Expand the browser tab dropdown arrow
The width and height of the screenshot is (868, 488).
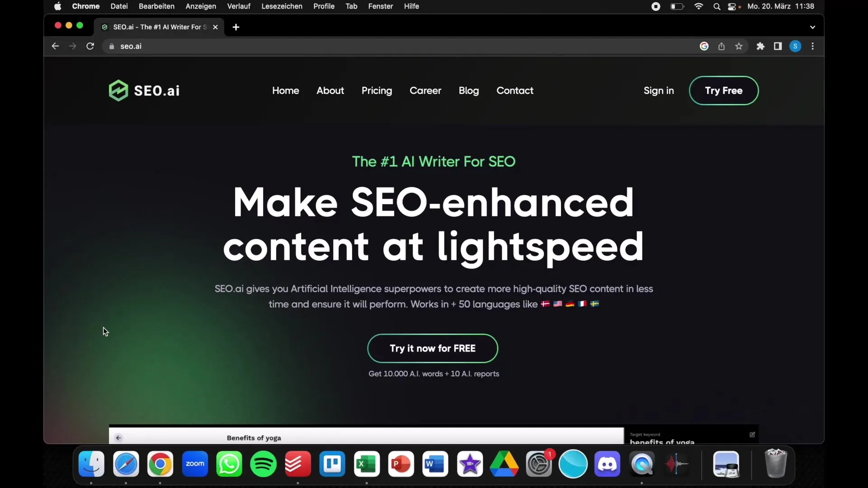(x=812, y=27)
